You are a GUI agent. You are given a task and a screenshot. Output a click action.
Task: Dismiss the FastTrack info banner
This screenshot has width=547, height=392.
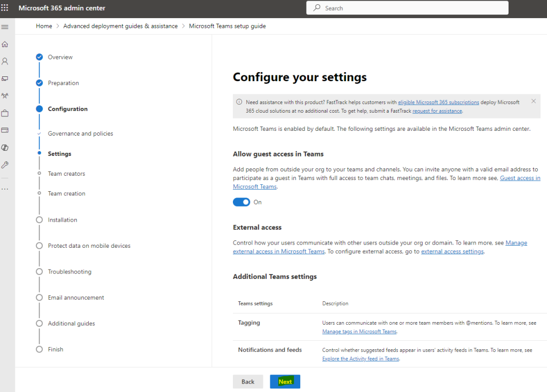[x=534, y=101]
